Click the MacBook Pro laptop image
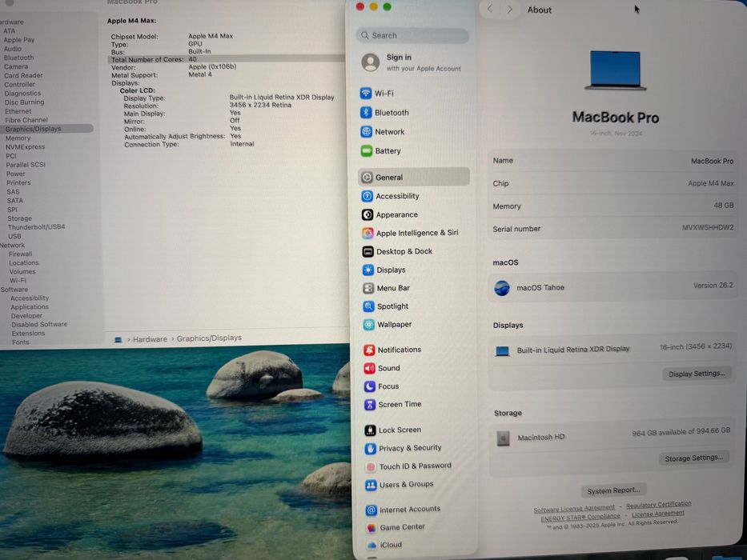Viewport: 747px width, 560px height. point(615,70)
